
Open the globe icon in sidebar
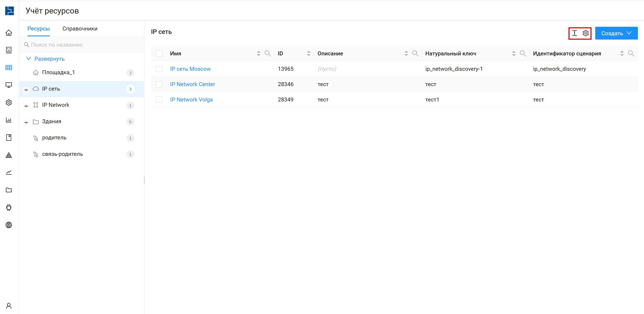tap(9, 225)
